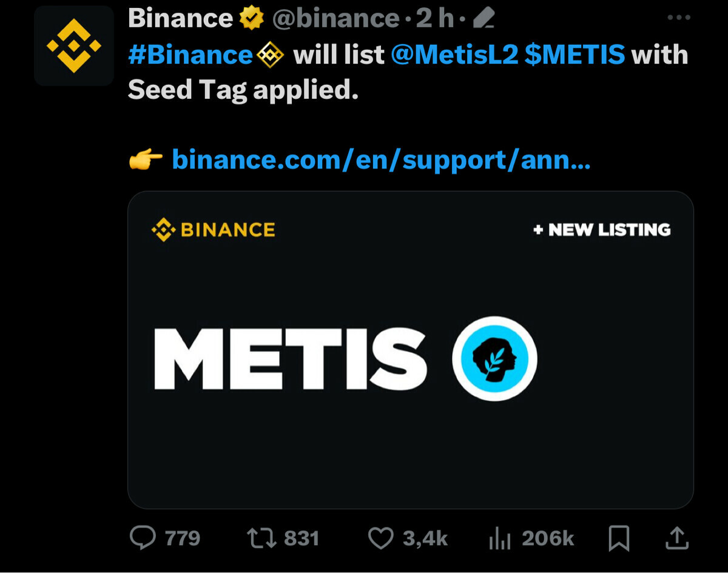Click the METIS token logo in card

click(x=494, y=358)
